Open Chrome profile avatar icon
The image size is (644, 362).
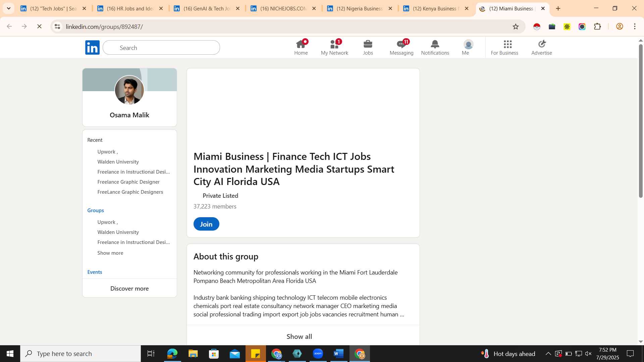pyautogui.click(x=620, y=26)
